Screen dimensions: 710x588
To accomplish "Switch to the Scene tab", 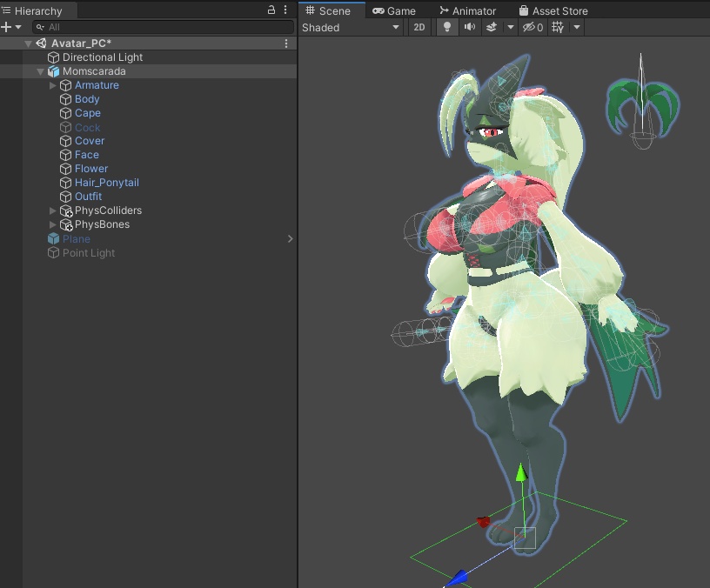I will click(x=332, y=10).
